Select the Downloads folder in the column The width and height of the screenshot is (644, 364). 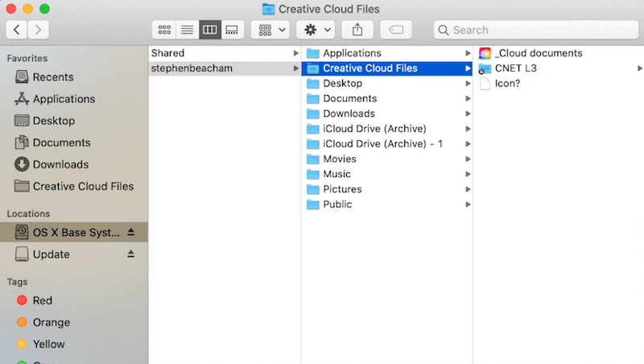coord(387,114)
